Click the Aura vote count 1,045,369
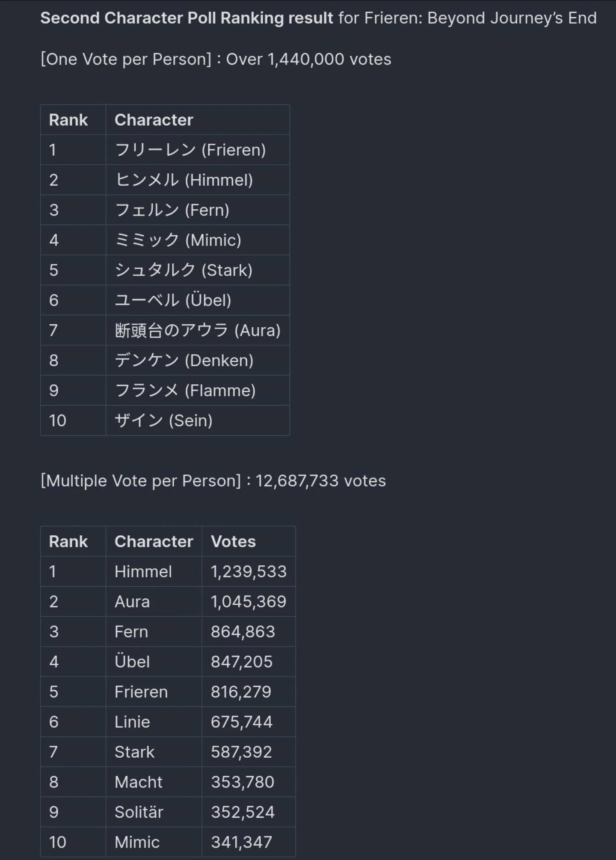616x860 pixels. pyautogui.click(x=249, y=602)
